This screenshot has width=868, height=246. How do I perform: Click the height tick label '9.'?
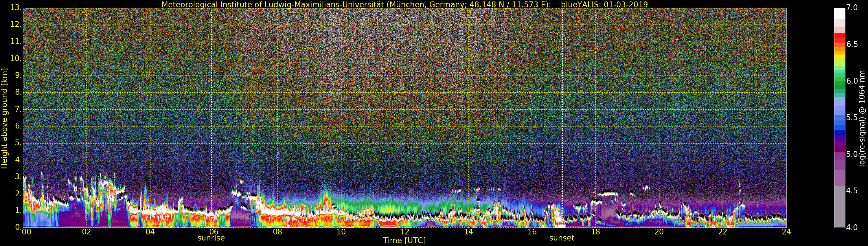[x=18, y=75]
